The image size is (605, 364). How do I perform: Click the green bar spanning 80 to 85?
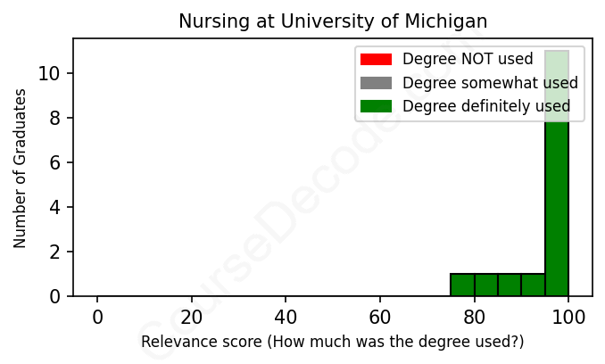(486, 285)
